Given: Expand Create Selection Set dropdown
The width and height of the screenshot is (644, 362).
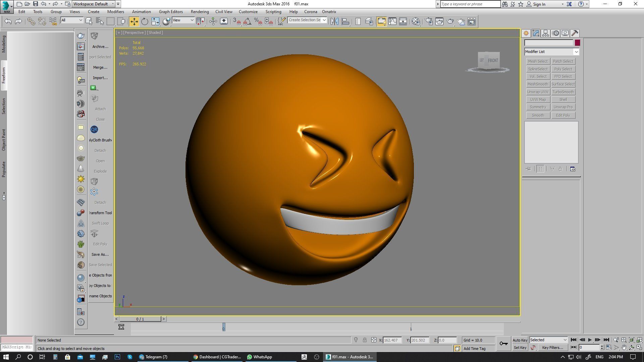Looking at the screenshot, I should (x=324, y=20).
